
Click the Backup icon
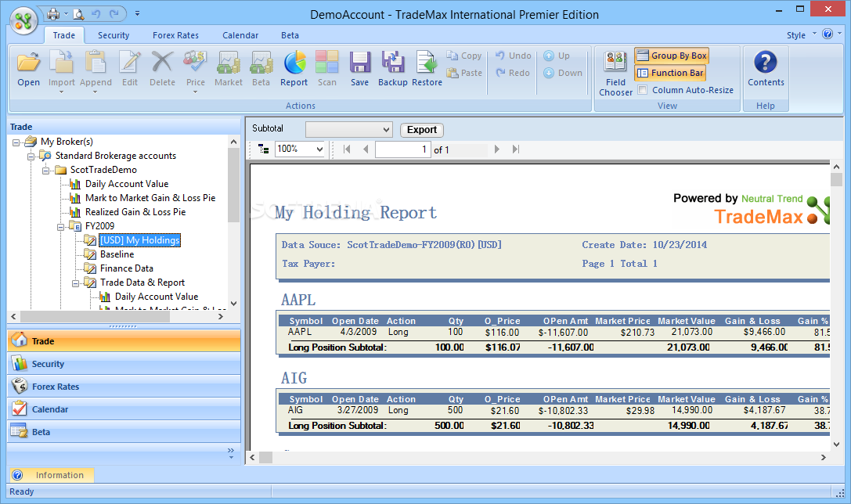(x=393, y=63)
